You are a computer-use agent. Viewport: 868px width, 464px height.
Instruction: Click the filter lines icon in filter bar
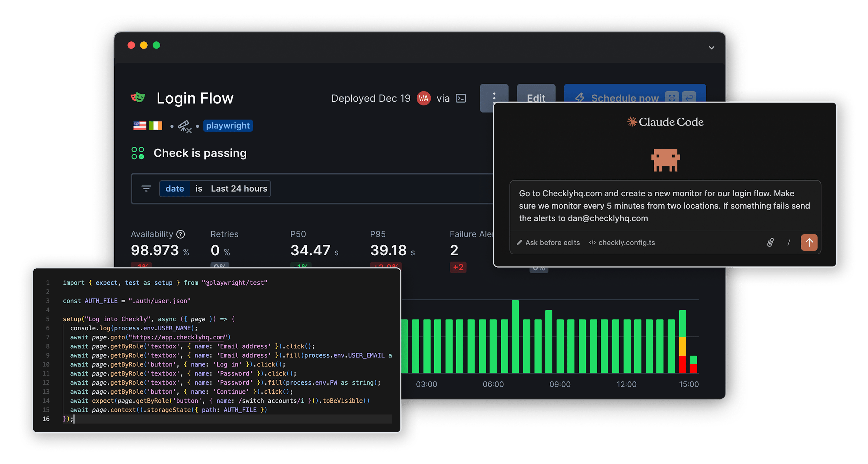(x=146, y=188)
